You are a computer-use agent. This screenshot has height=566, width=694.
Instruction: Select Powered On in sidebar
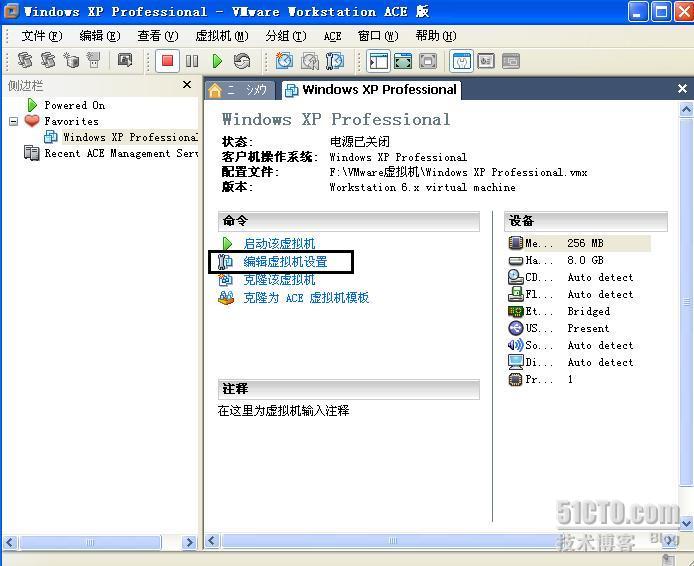pos(74,105)
